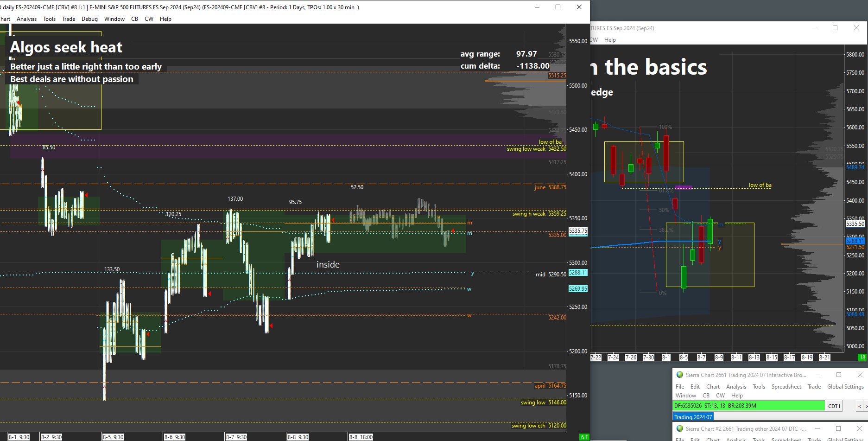This screenshot has height=441, width=868.
Task: Open Trade menu in the daily ES chart window
Action: 69,19
